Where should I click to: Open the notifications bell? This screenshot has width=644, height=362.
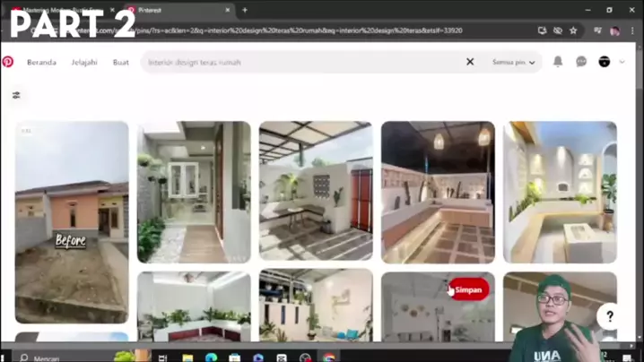[x=557, y=62]
